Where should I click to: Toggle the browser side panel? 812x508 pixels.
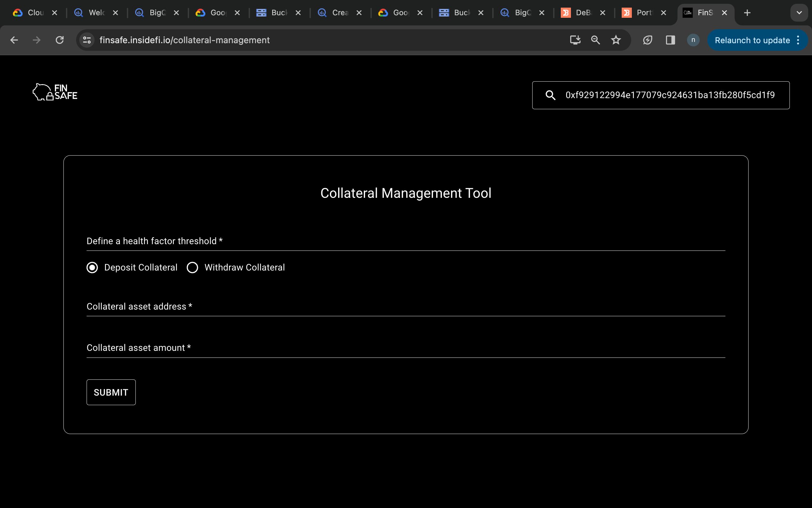671,40
